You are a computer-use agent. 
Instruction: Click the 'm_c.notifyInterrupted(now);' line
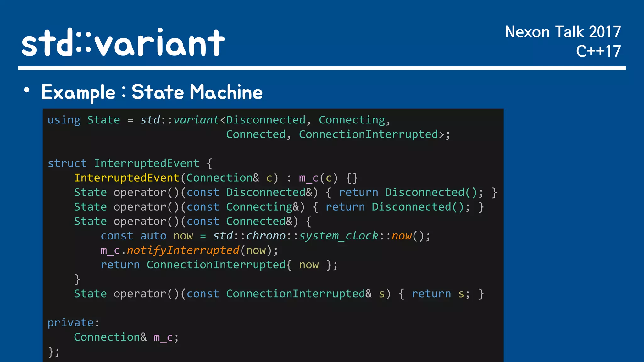[189, 250]
